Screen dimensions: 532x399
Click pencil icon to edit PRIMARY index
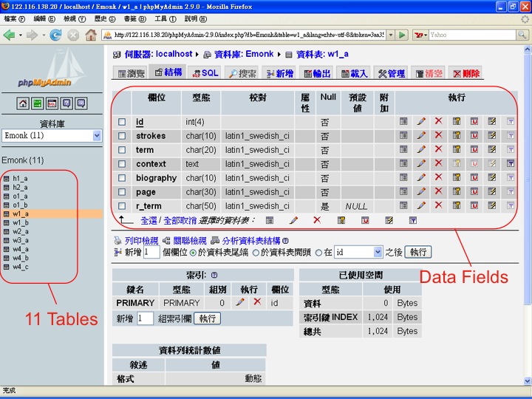tap(240, 301)
